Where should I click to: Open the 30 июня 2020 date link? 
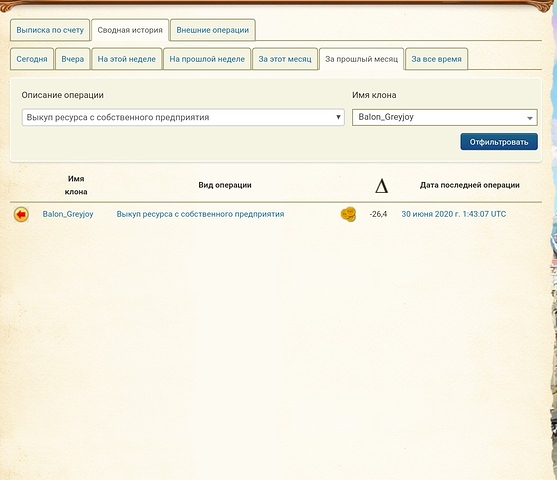coord(454,214)
